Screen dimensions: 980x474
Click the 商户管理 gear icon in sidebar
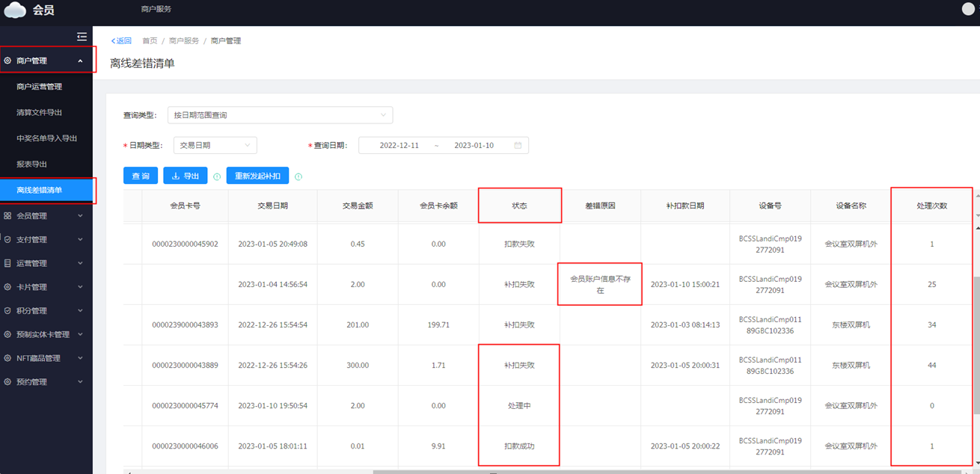click(7, 61)
